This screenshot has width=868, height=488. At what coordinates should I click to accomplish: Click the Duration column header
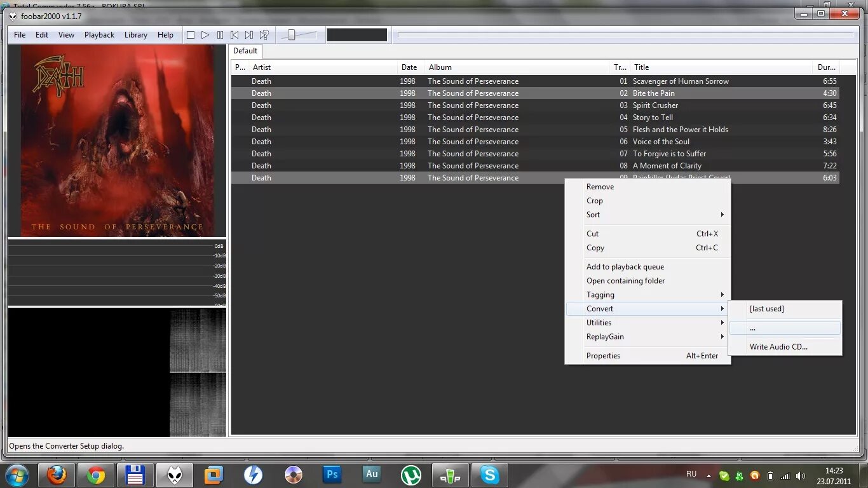point(826,67)
